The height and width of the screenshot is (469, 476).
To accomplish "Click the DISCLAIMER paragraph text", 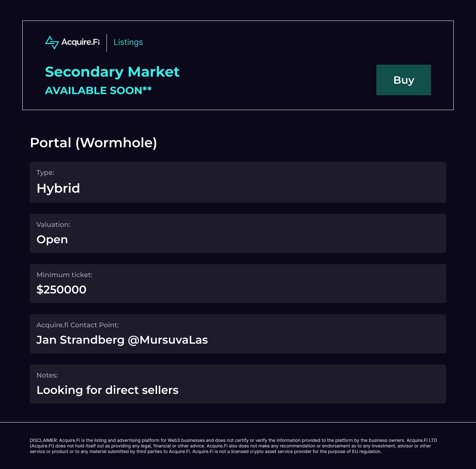I will tap(233, 446).
